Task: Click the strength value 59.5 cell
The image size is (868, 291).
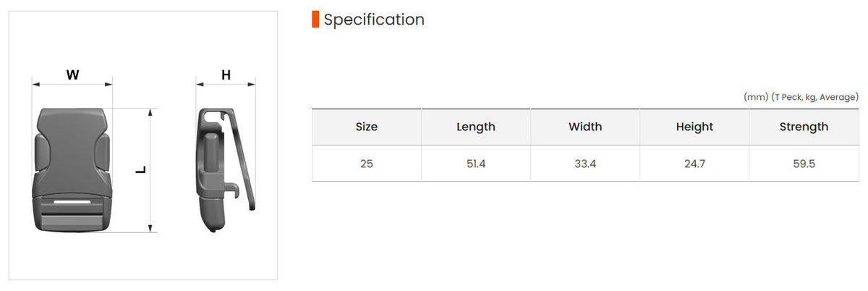Action: pyautogui.click(x=804, y=164)
